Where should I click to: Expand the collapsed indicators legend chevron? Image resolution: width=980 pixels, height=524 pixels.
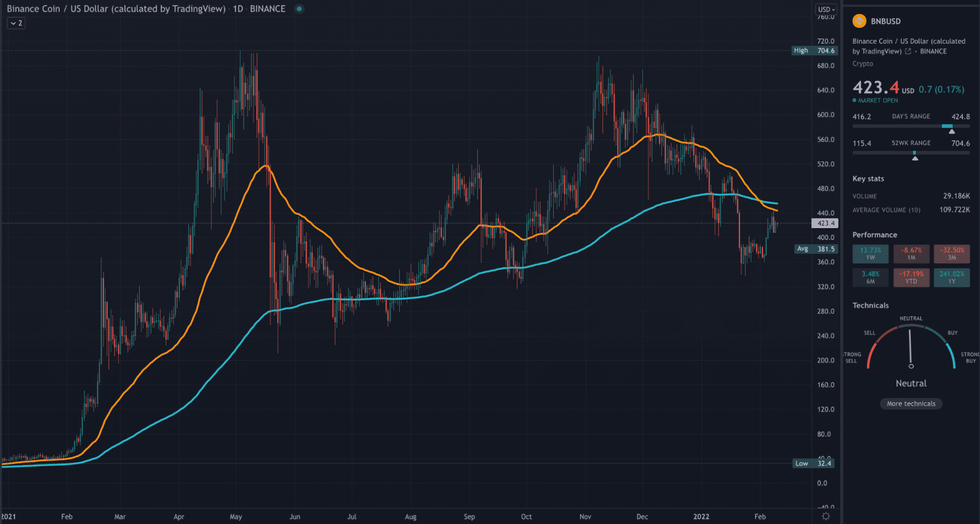click(x=16, y=23)
